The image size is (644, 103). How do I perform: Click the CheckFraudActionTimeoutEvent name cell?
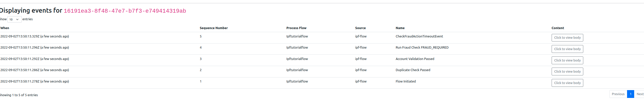(x=419, y=36)
